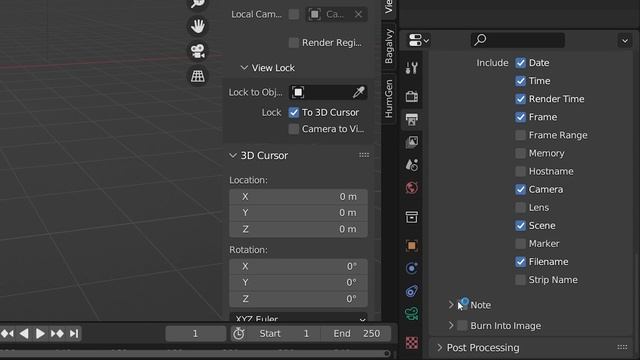This screenshot has width=640, height=360.
Task: Open the View Layer properties icon
Action: 411,142
